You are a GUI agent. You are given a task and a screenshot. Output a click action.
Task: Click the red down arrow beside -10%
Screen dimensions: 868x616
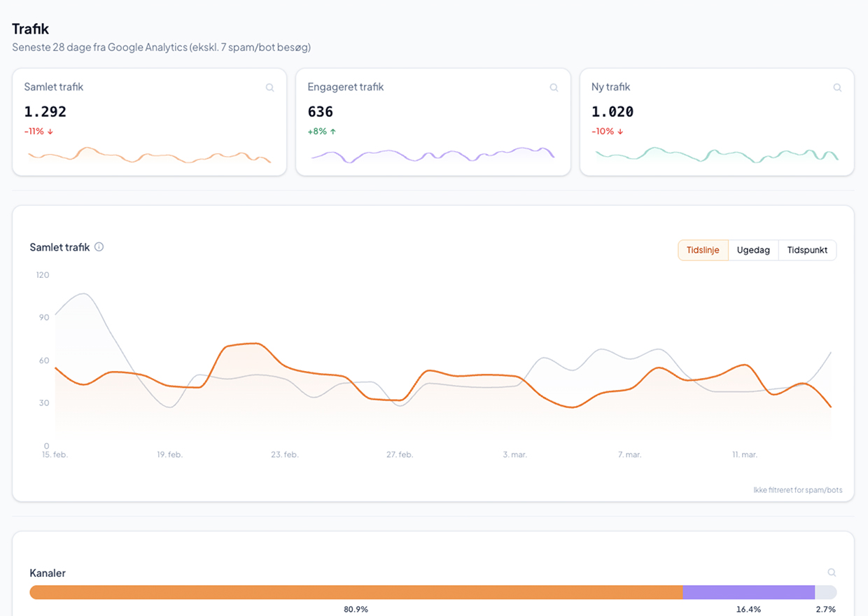tap(619, 131)
